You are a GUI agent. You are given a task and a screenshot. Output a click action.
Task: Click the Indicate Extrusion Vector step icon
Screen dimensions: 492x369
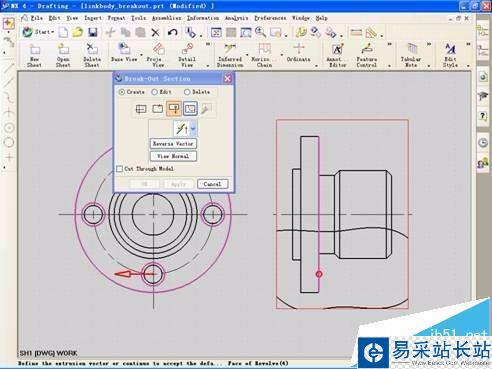(174, 108)
